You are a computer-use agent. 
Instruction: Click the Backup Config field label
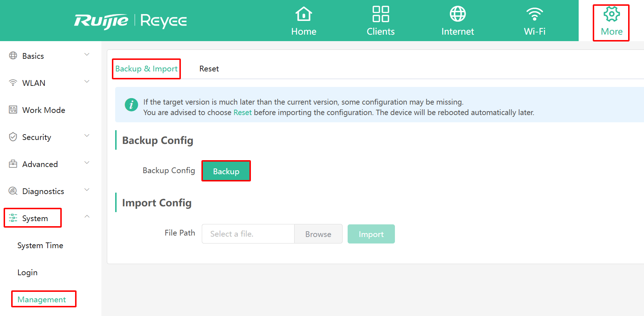(169, 171)
